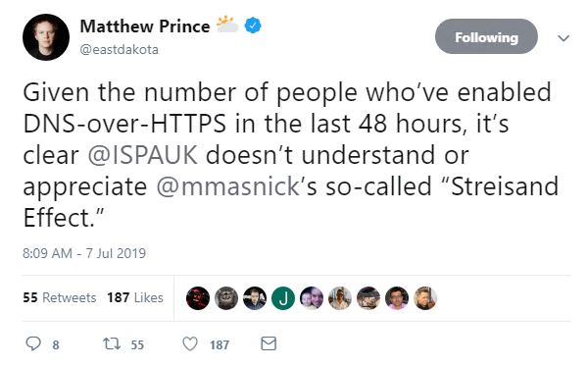Open the last liker avatar in row
The height and width of the screenshot is (367, 588).
425,298
